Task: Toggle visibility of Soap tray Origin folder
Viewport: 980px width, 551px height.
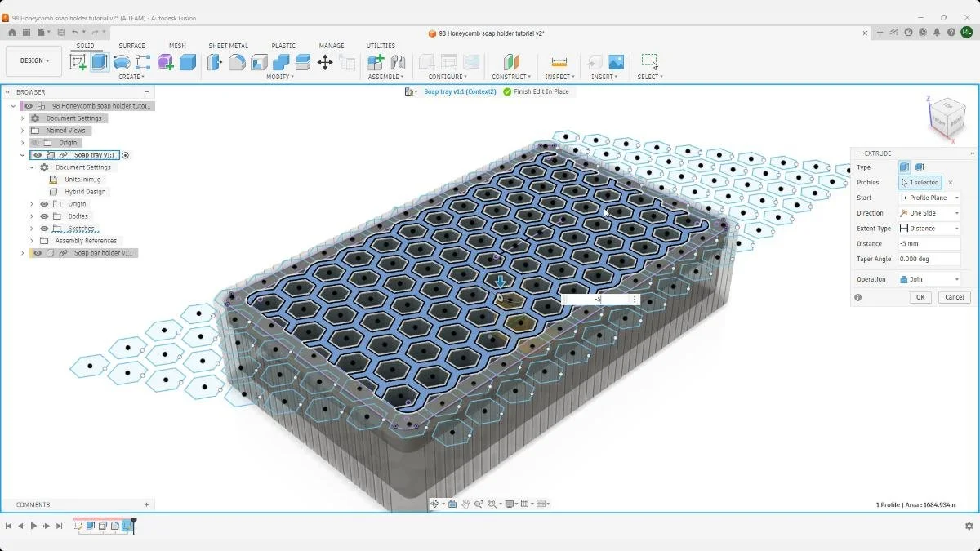Action: point(44,204)
